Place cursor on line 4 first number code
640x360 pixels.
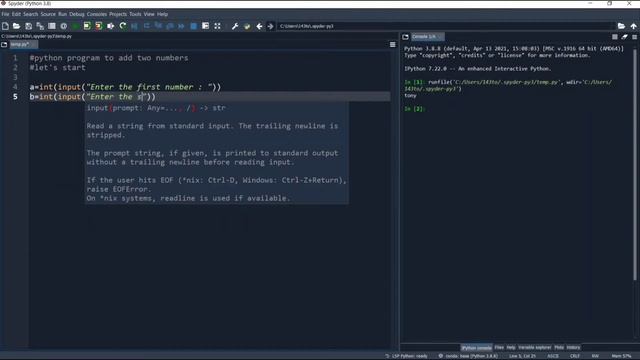[x=125, y=87]
